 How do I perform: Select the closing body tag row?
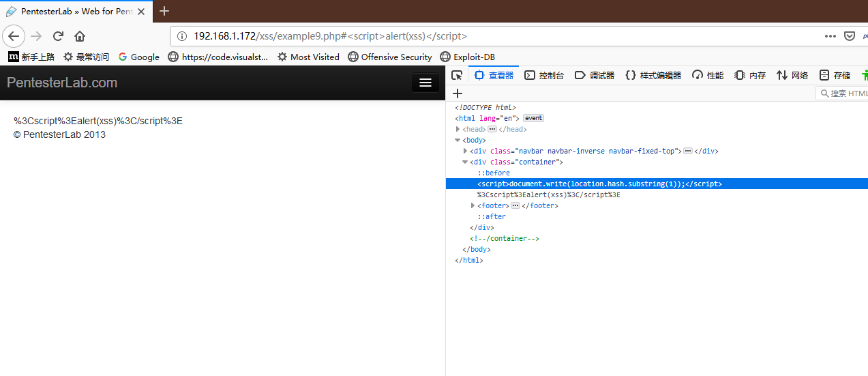click(x=477, y=249)
